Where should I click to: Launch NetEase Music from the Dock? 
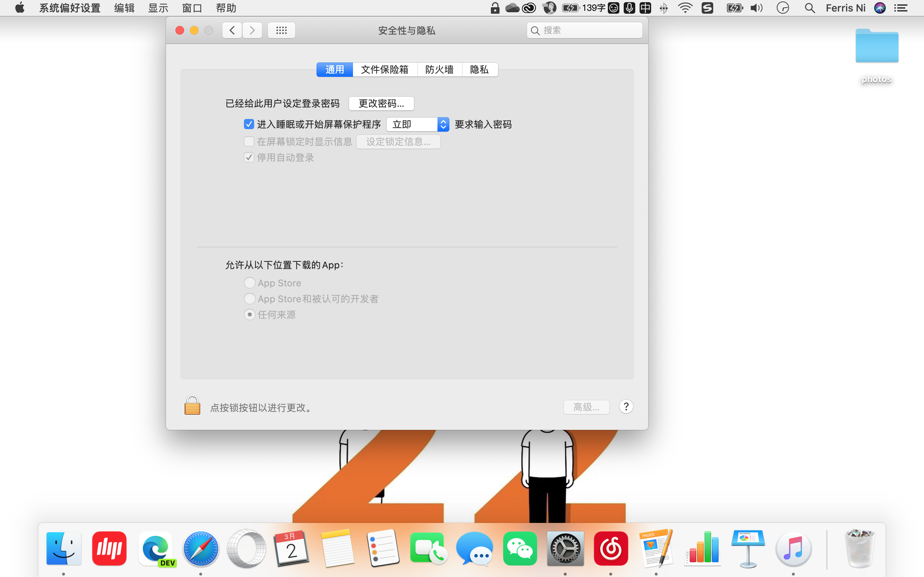coord(611,549)
